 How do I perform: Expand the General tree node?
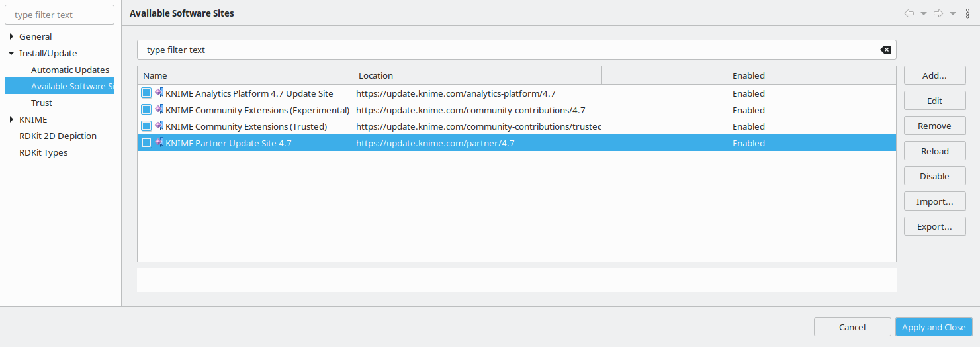pyautogui.click(x=11, y=36)
